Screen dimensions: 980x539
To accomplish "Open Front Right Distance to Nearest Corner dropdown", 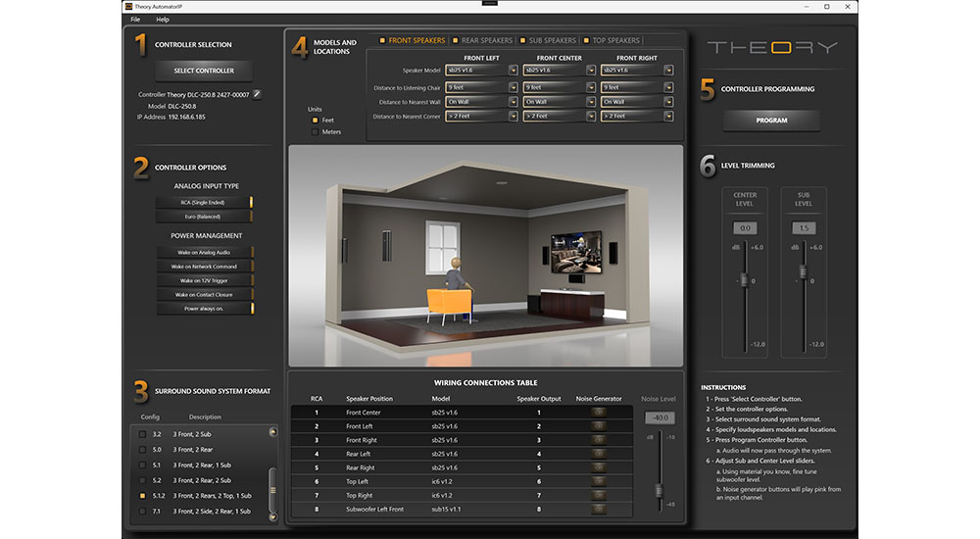I will point(637,117).
